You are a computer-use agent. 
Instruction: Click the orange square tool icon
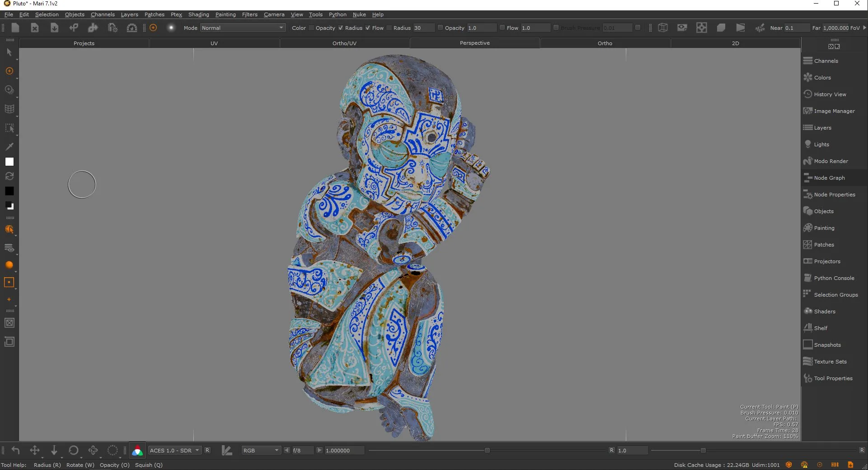(9, 282)
